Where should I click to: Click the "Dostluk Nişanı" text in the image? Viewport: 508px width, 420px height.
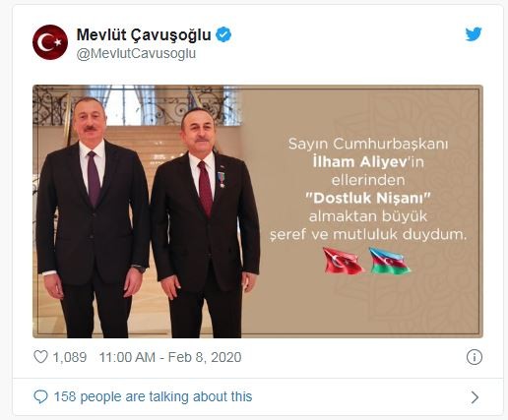point(367,199)
